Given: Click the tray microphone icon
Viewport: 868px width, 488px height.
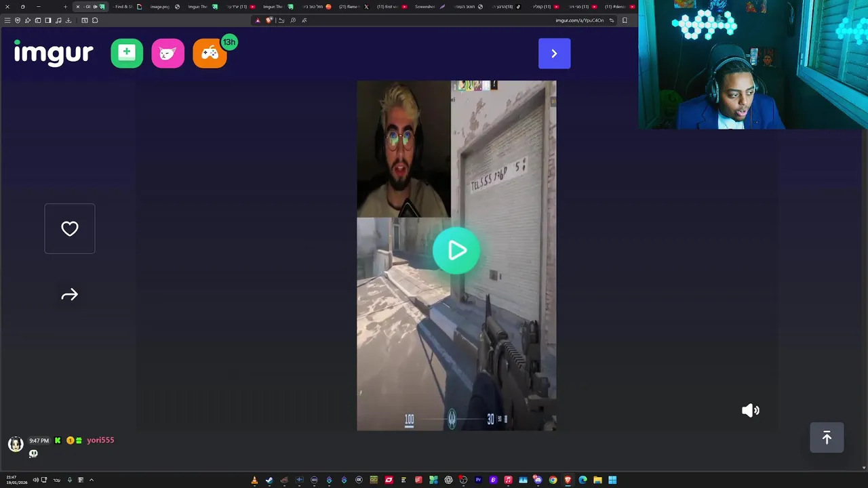Looking at the screenshot, I should pyautogui.click(x=70, y=480).
